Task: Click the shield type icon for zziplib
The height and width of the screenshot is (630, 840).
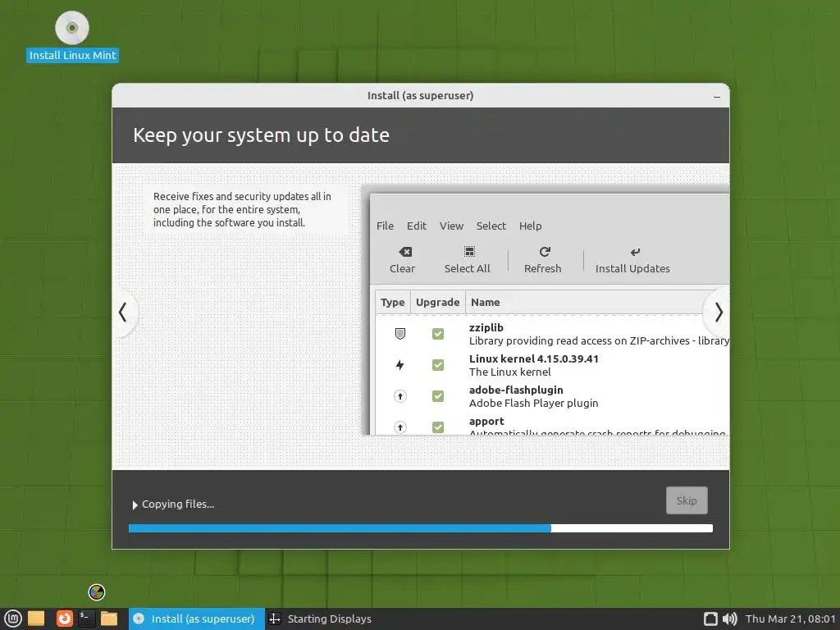Action: point(400,334)
